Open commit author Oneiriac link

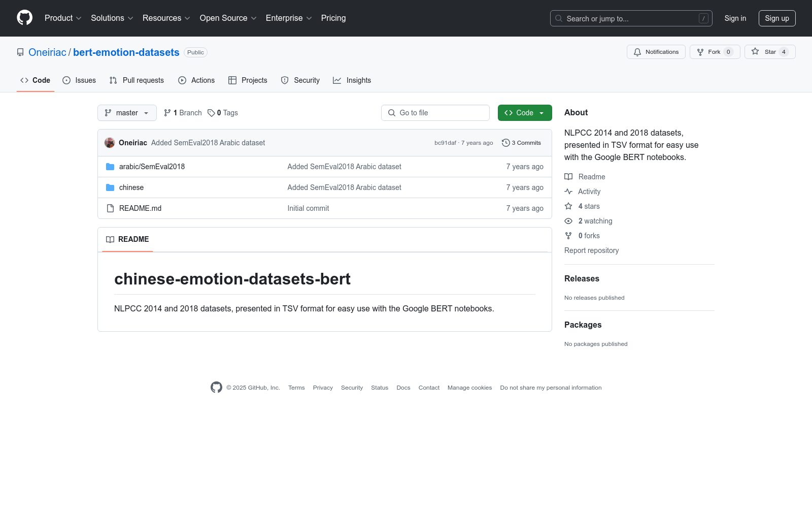pos(133,143)
